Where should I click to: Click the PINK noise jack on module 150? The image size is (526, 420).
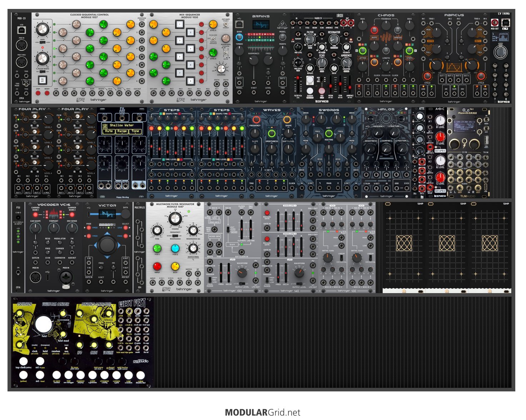(x=219, y=252)
